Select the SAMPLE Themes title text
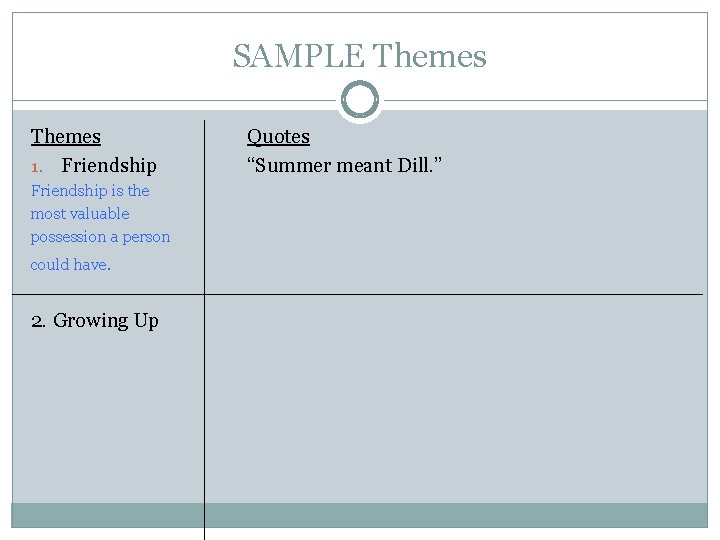 (x=360, y=56)
